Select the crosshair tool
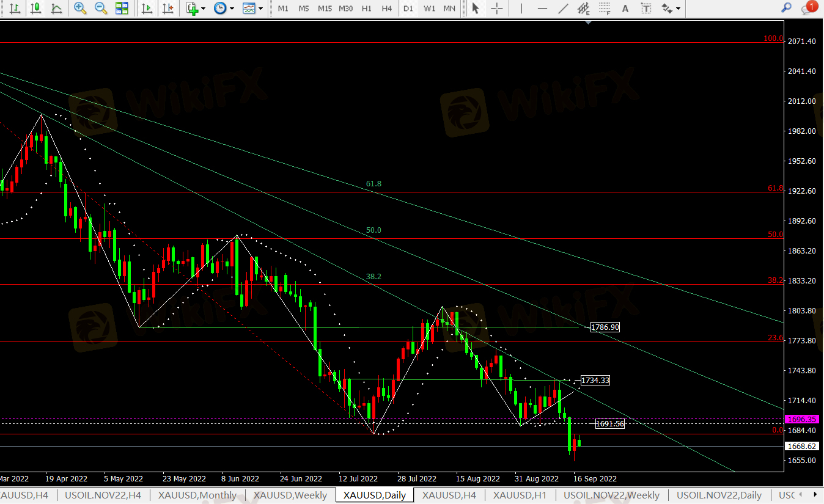 pos(497,9)
